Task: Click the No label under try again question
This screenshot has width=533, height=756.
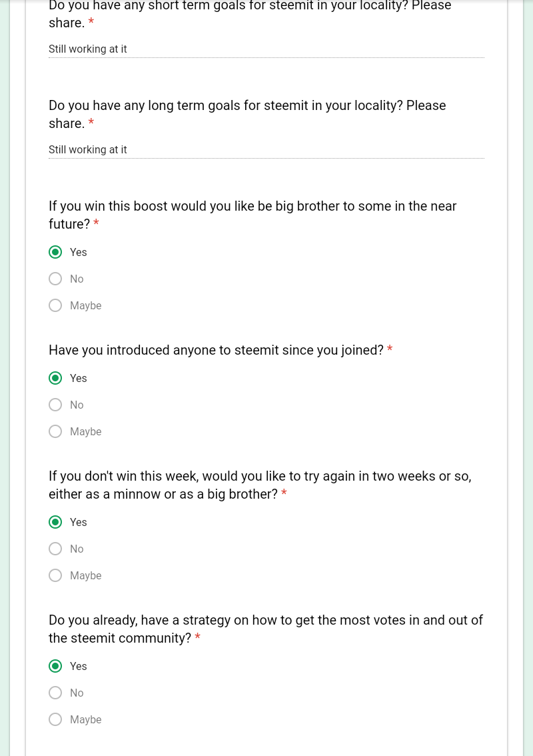Action: click(77, 549)
